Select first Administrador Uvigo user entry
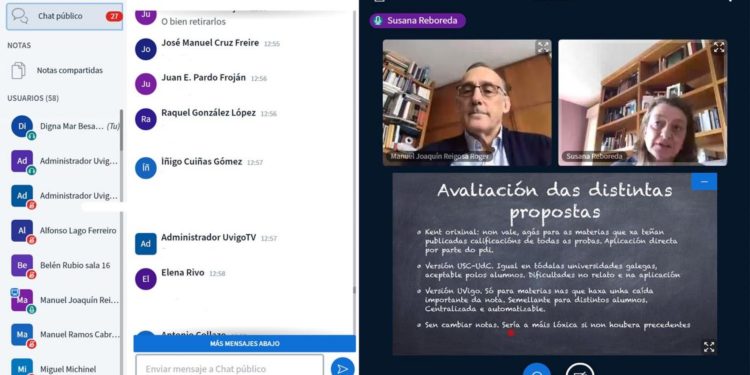This screenshot has height=375, width=750. point(64,161)
